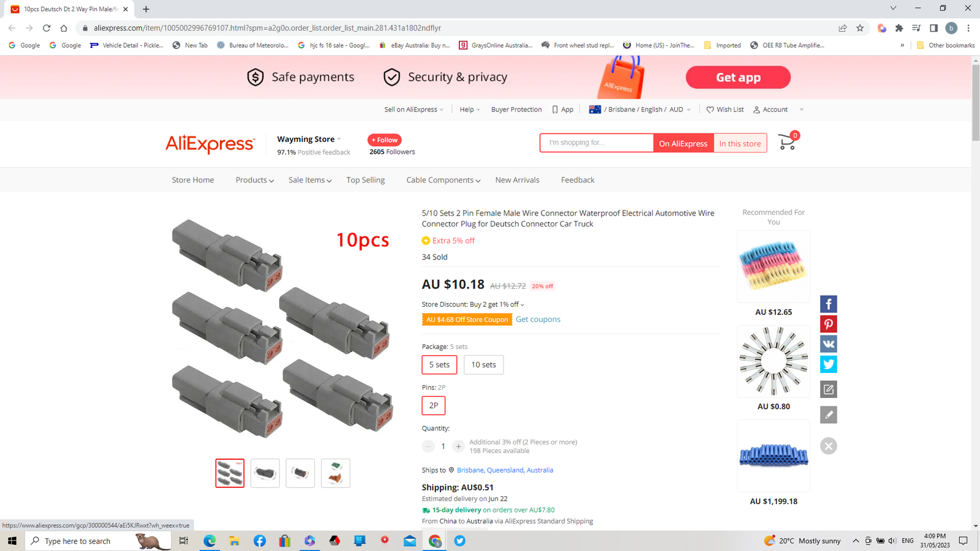
Task: Share product on VK via sidebar icon
Action: coord(828,344)
